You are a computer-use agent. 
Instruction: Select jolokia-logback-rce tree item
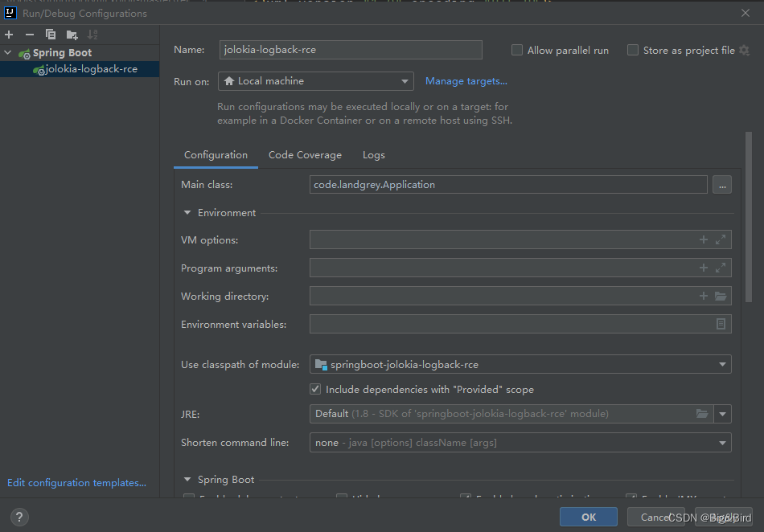tap(80, 69)
